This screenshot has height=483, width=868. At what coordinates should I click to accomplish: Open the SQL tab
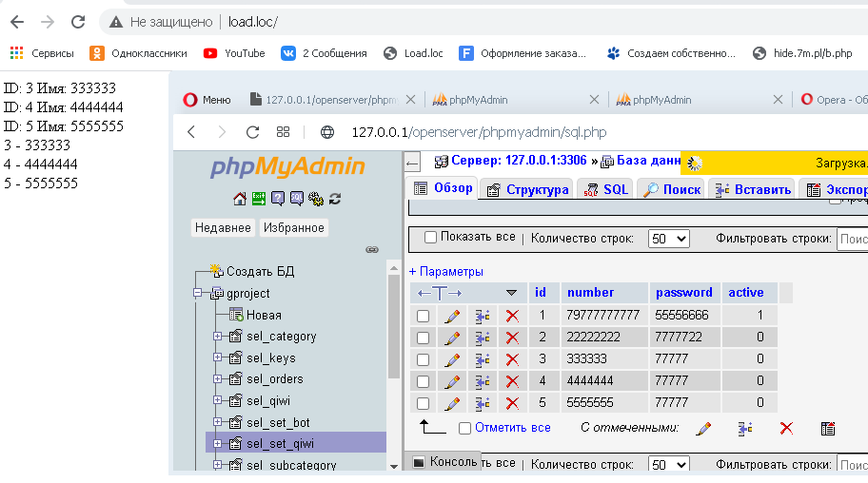(605, 189)
